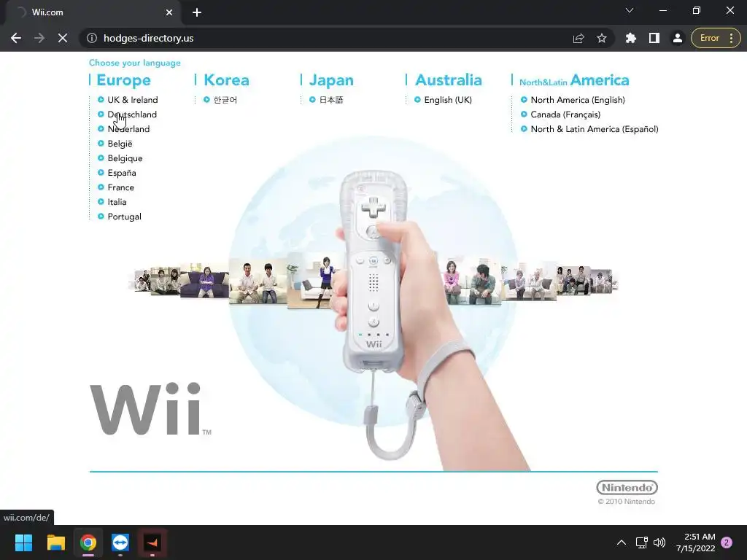Open the clock and date panel
Viewport: 747px width, 560px height.
[x=695, y=542]
